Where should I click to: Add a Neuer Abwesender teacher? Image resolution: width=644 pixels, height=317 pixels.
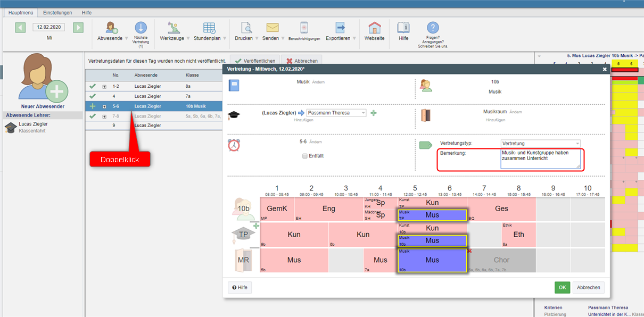(43, 79)
